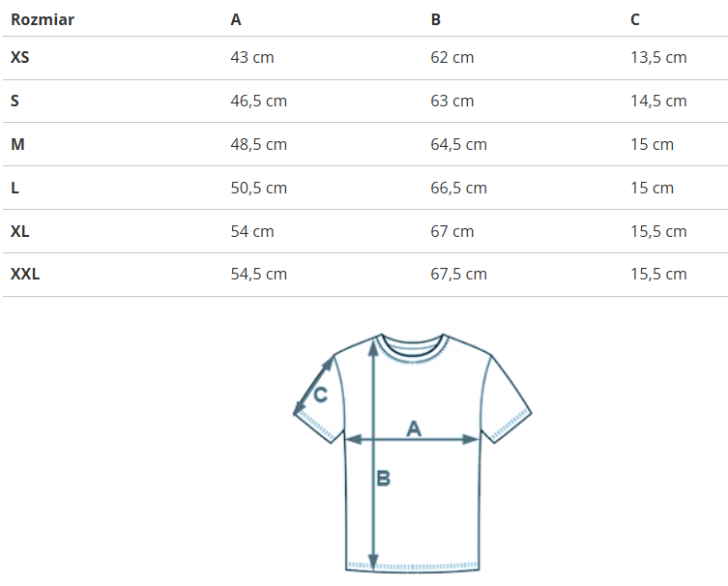The height and width of the screenshot is (586, 728).
Task: Select column header C in the table
Action: pyautogui.click(x=635, y=19)
